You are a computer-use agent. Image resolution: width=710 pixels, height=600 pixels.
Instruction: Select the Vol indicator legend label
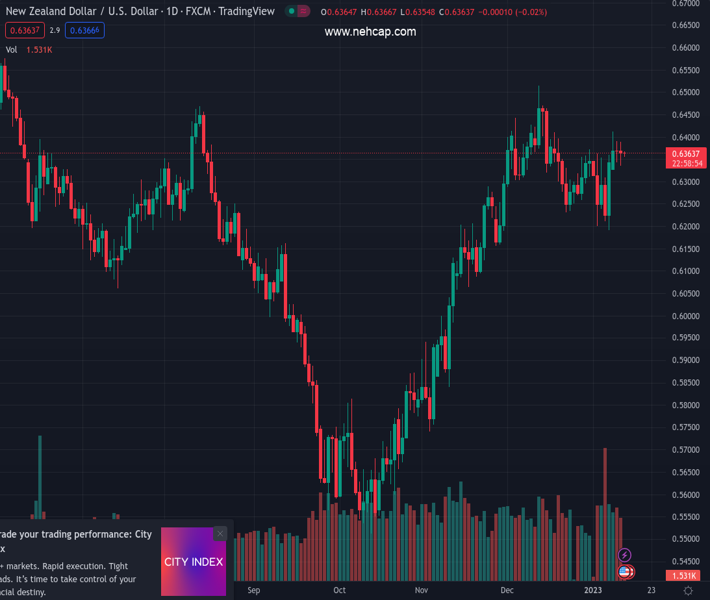(x=12, y=49)
